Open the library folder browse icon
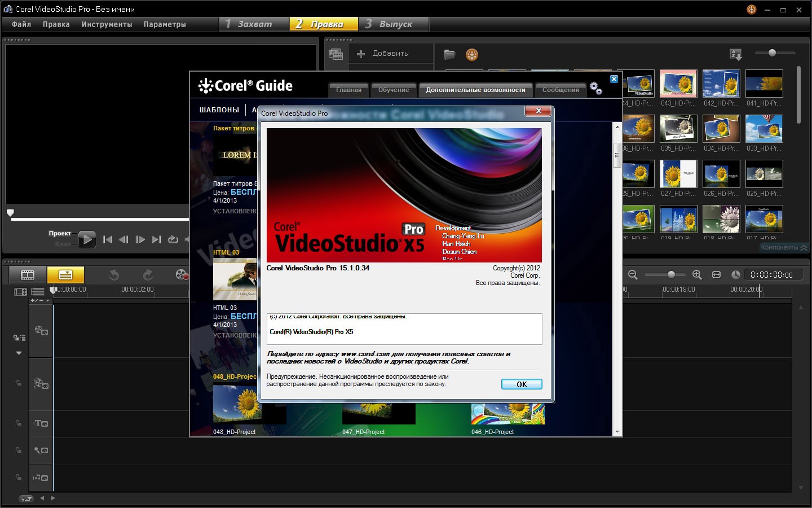The width and height of the screenshot is (812, 508). (449, 54)
